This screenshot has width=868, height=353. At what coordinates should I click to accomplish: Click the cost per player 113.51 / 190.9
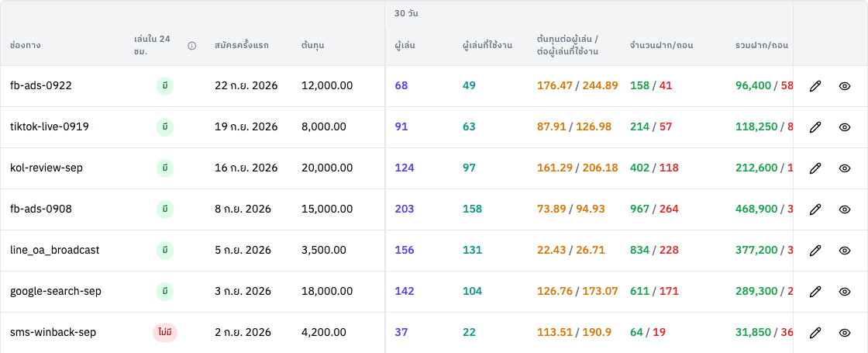tap(574, 333)
